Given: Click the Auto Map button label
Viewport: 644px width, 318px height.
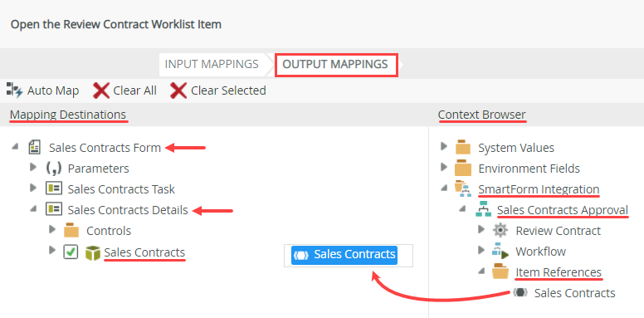Looking at the screenshot, I should coord(53,91).
